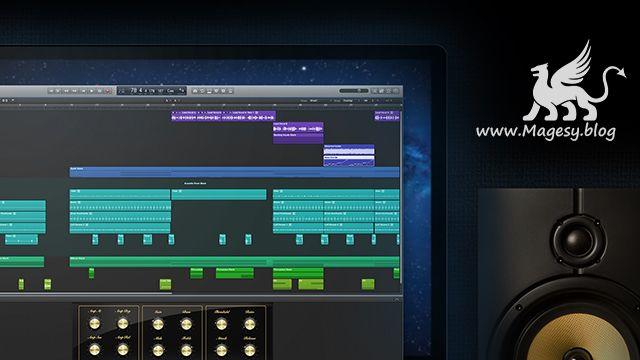640x360 pixels.
Task: Click the Ratio knob in compressor panel
Action: [x=249, y=324]
